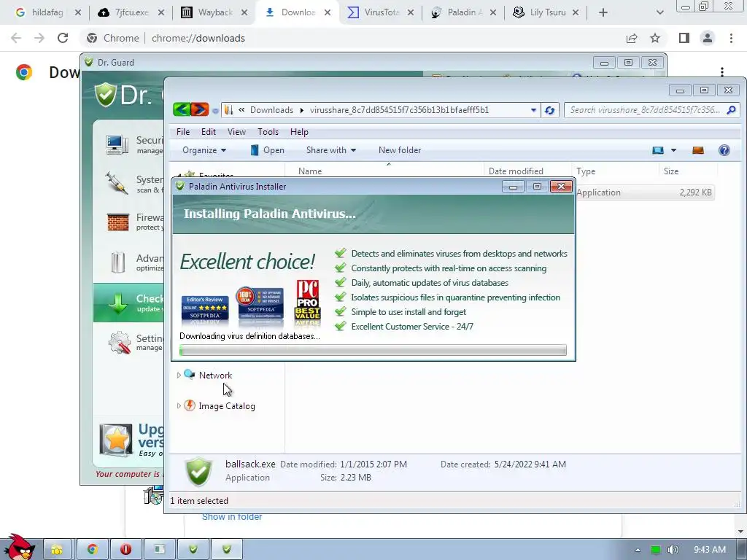747x560 pixels.
Task: Click the chrome://downloads address bar
Action: pyautogui.click(x=352, y=38)
